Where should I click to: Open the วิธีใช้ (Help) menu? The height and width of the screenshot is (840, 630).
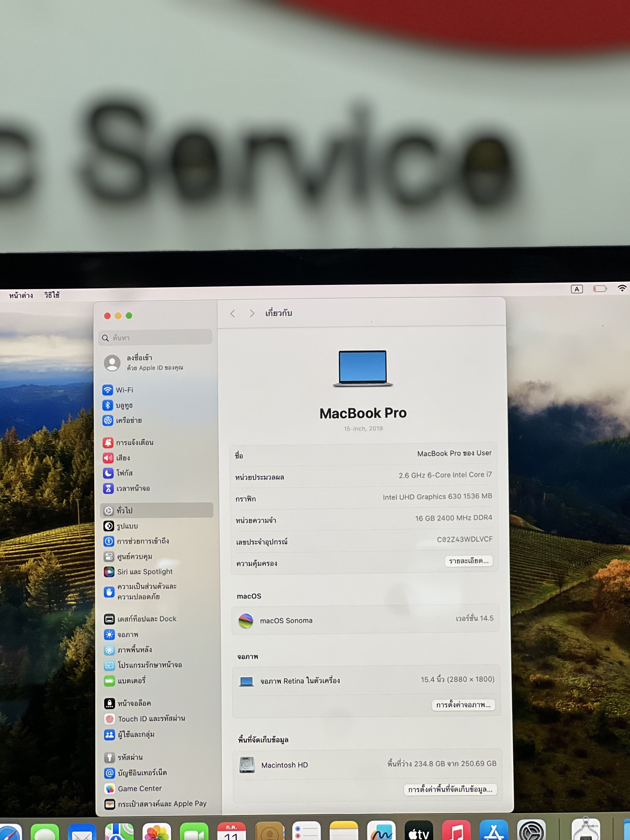click(x=52, y=295)
